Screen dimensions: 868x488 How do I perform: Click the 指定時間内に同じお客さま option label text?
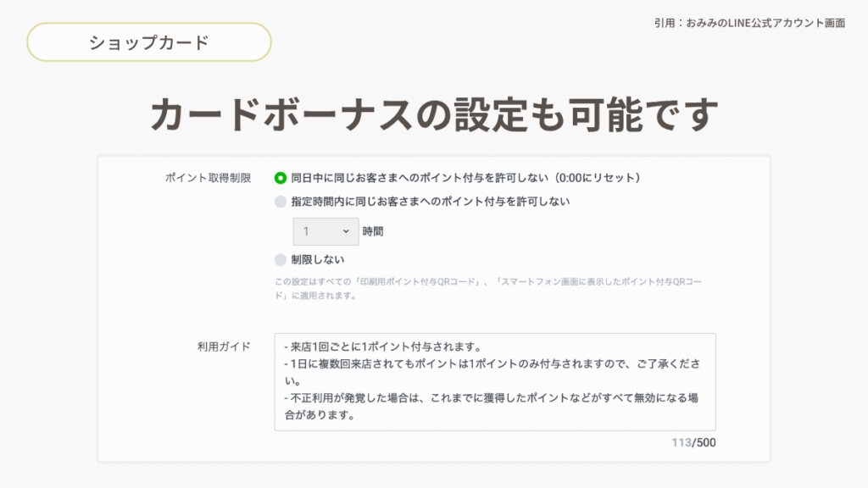pyautogui.click(x=430, y=202)
